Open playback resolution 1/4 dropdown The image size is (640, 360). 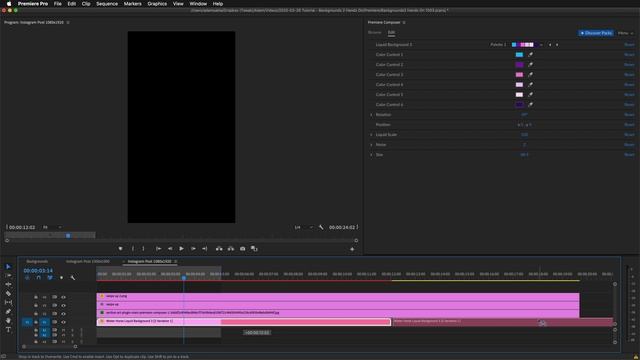[x=304, y=227]
